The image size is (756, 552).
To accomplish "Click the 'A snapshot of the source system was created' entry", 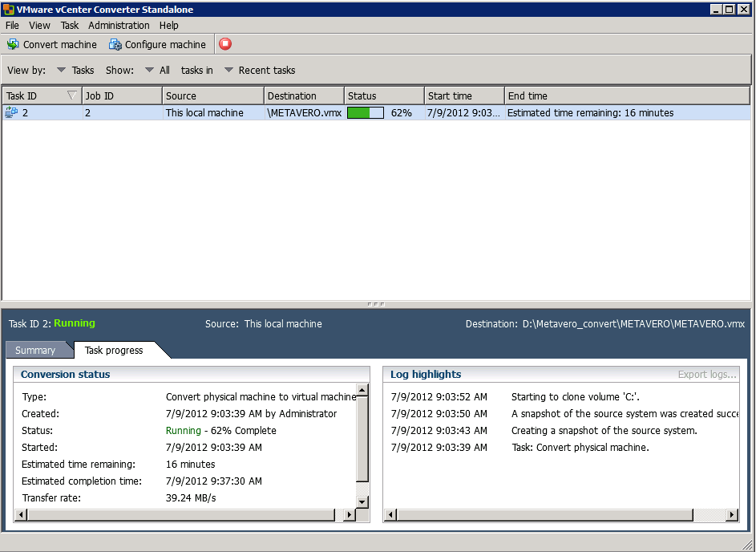I will point(625,413).
